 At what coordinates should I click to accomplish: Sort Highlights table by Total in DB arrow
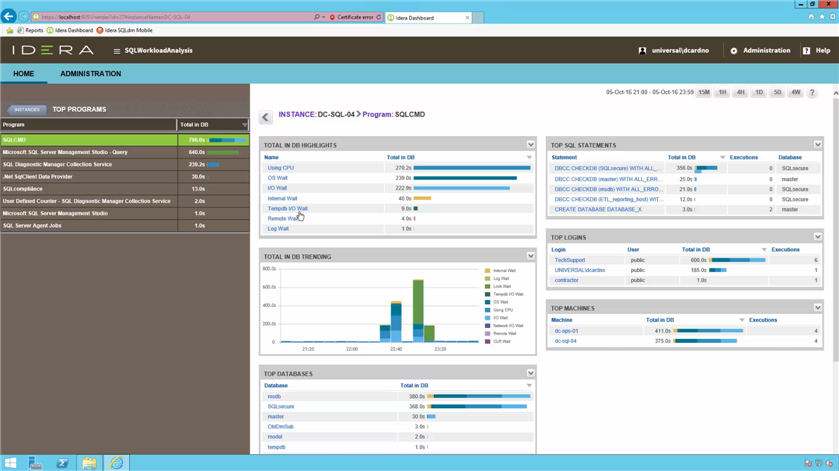[529, 157]
